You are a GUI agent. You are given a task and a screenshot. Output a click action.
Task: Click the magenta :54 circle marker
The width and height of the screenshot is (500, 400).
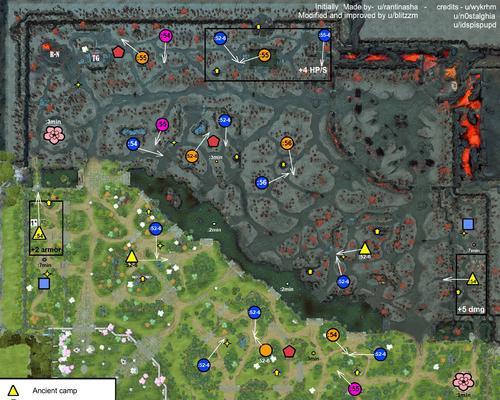pos(166,36)
